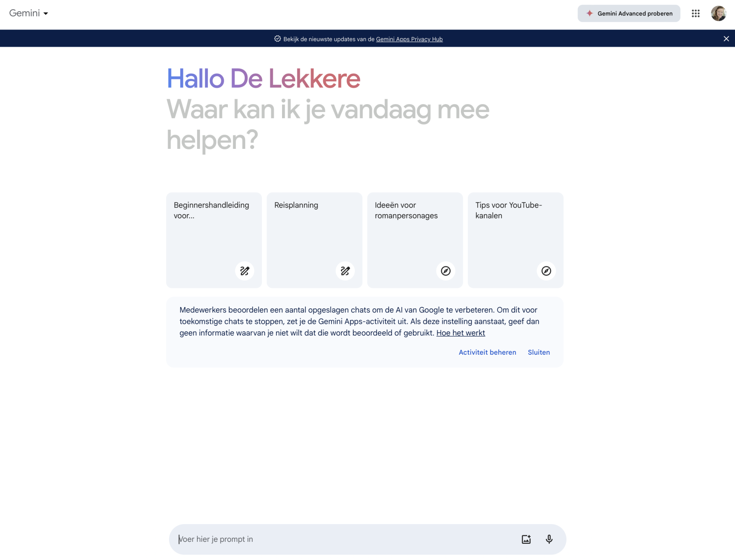Click the pencil icon on the Beginnershandleiding card
This screenshot has width=735, height=560.
click(245, 271)
